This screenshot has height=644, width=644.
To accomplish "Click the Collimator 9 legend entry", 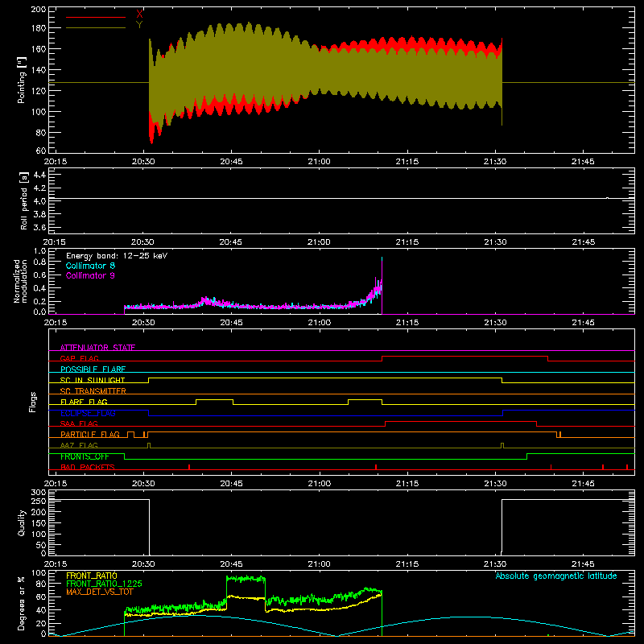I will pyautogui.click(x=90, y=275).
